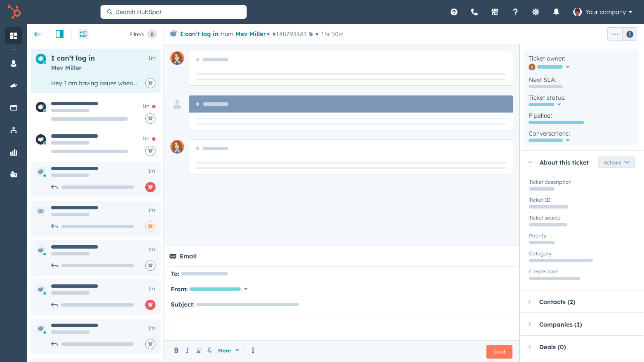Click the help question mark icon
The image size is (644, 362).
point(515,12)
